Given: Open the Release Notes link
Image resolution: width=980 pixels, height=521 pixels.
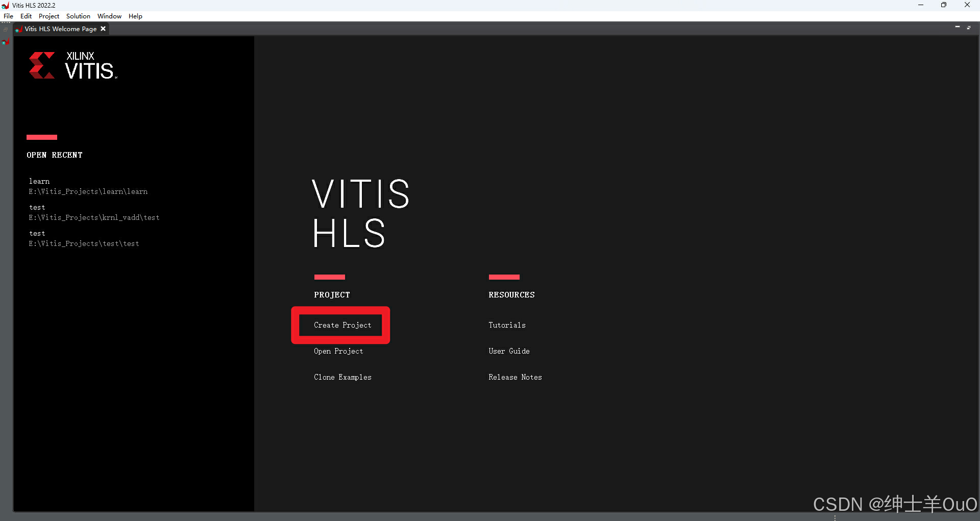Looking at the screenshot, I should (x=515, y=377).
